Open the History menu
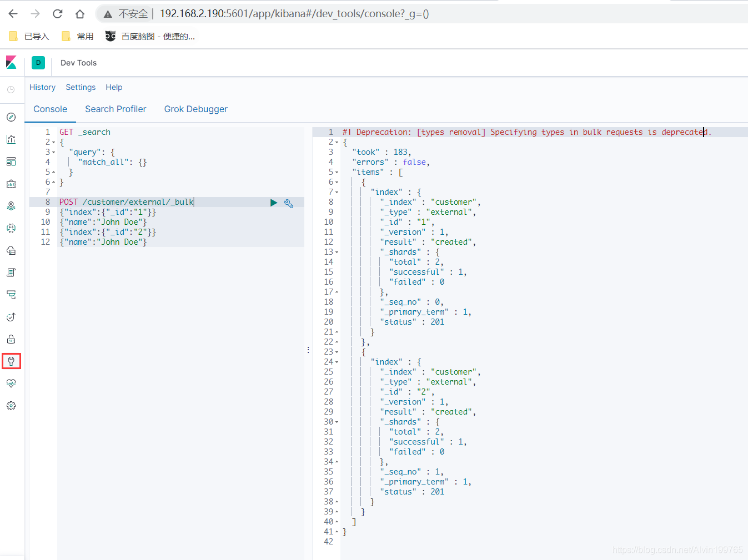The height and width of the screenshot is (560, 748). pos(43,87)
